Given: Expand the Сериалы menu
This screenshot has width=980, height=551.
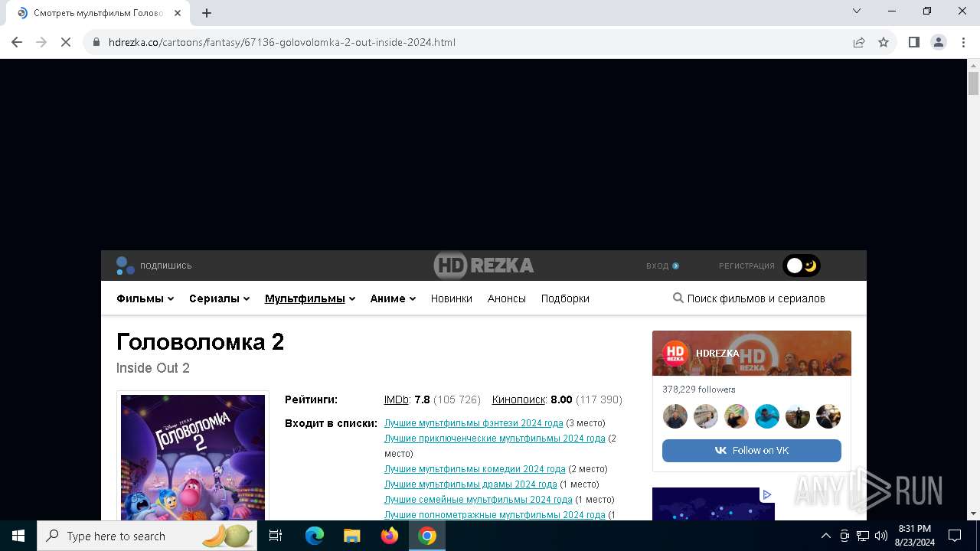Looking at the screenshot, I should (219, 298).
